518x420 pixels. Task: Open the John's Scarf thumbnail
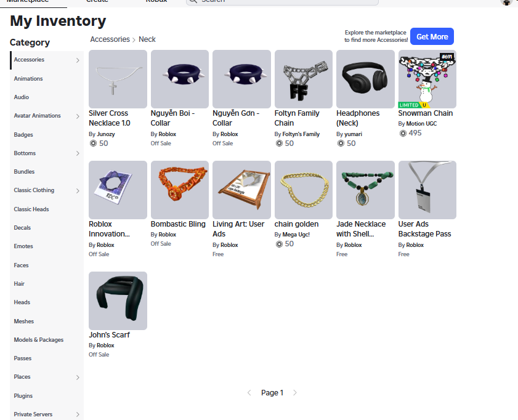point(118,301)
